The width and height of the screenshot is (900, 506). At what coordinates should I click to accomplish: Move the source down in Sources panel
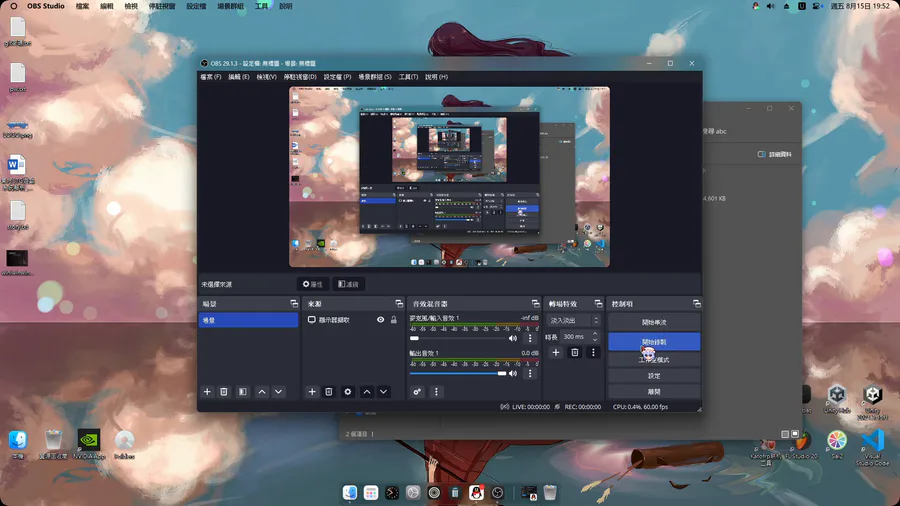click(383, 391)
